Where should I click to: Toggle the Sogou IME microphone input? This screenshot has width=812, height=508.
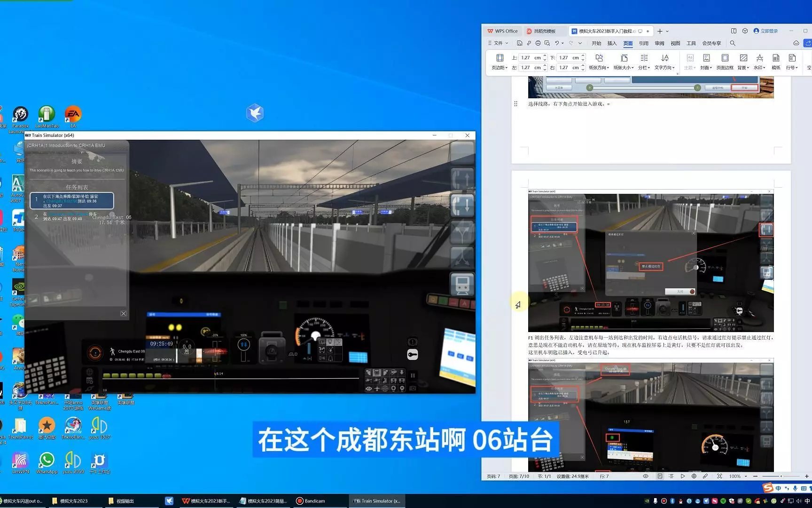coord(795,489)
